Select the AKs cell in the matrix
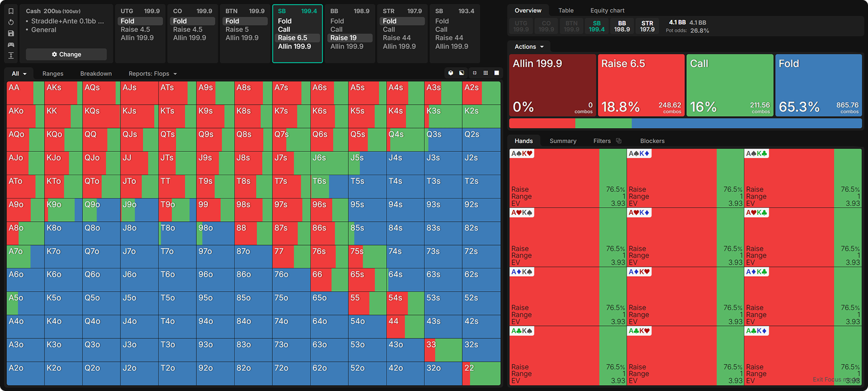The height and width of the screenshot is (391, 868). pyautogui.click(x=63, y=93)
